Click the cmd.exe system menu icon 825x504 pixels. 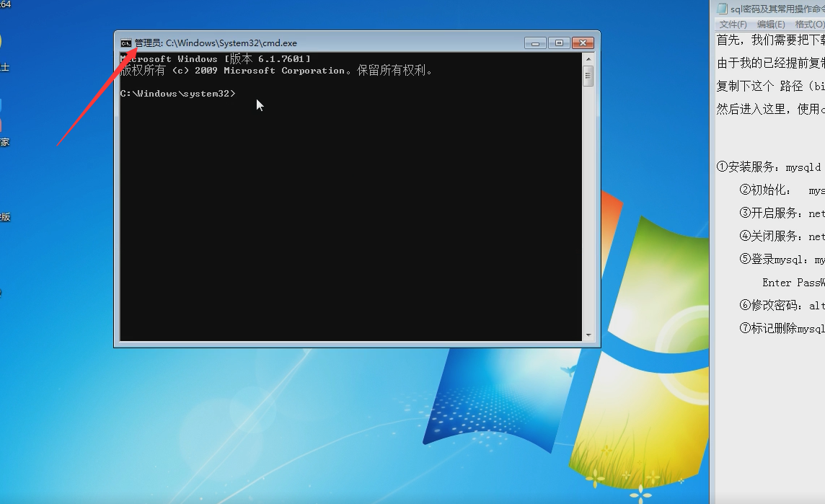(x=125, y=43)
